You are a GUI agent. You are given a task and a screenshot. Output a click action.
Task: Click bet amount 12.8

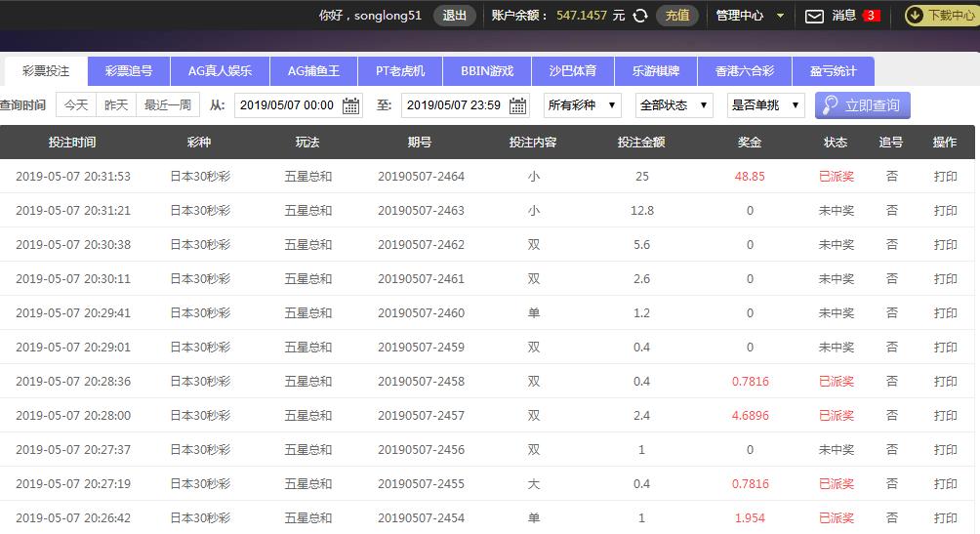pyautogui.click(x=642, y=211)
